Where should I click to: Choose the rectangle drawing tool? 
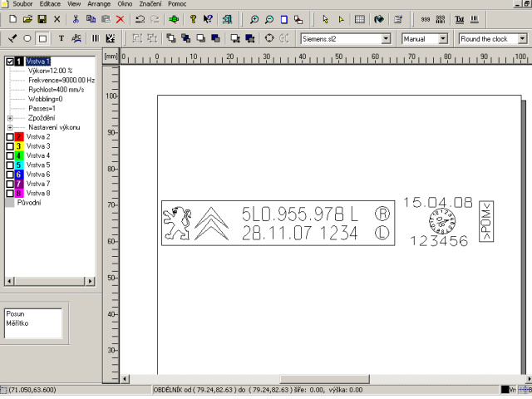point(42,38)
